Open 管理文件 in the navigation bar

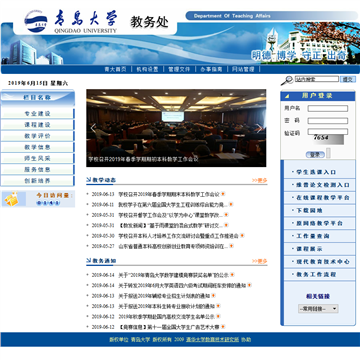tap(179, 69)
